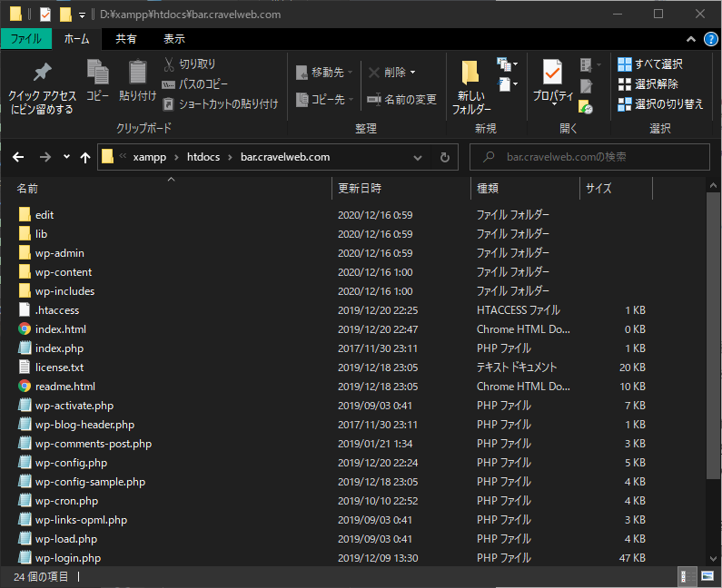Select the lib folder

click(41, 234)
